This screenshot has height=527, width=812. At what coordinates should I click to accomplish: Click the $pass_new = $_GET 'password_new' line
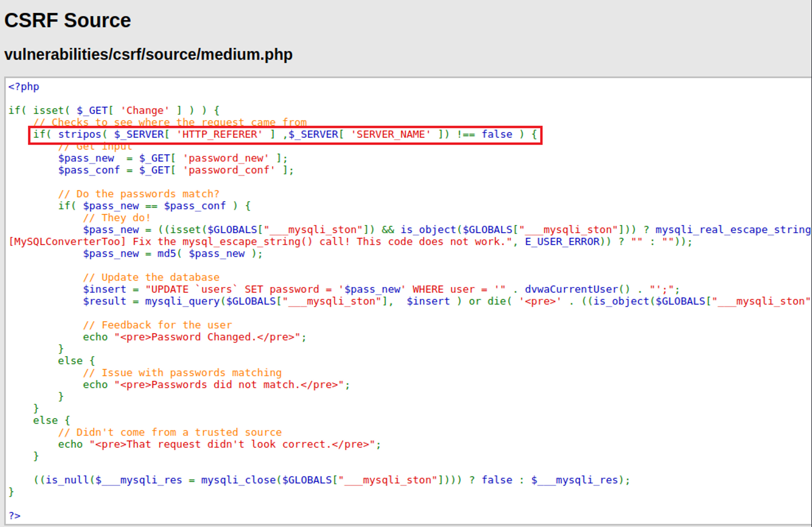pos(173,158)
